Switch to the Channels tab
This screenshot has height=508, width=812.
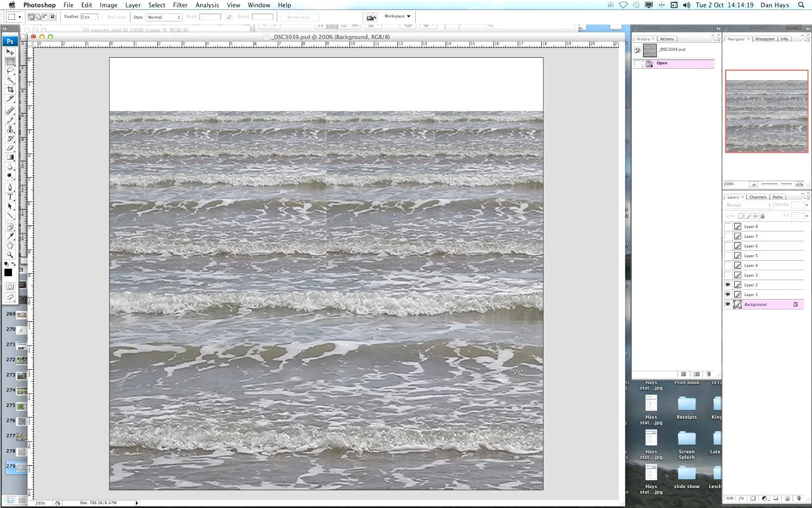758,197
